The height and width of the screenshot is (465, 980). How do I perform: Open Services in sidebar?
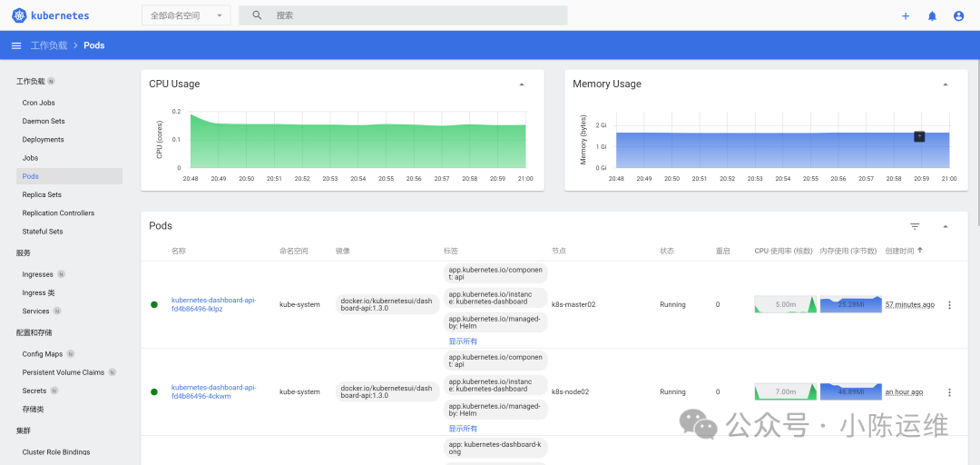[x=35, y=311]
